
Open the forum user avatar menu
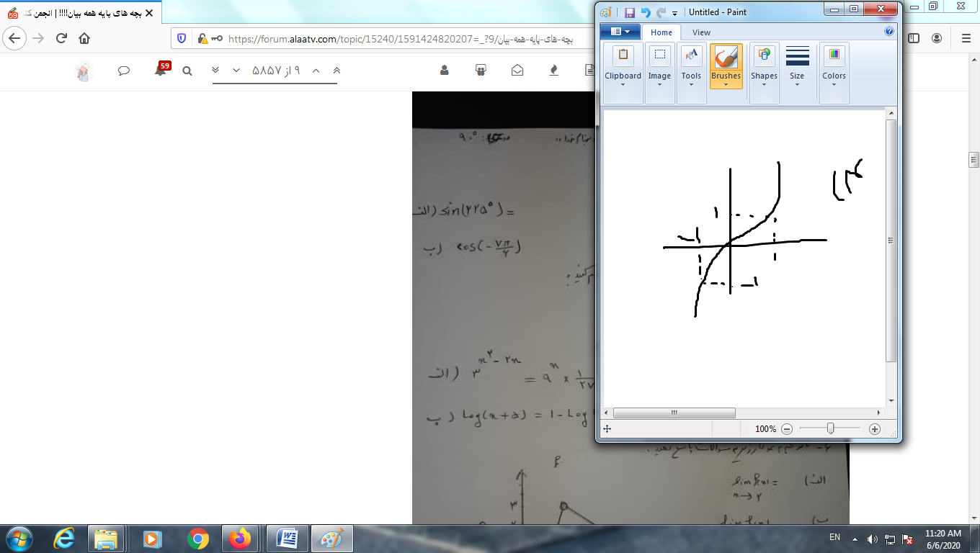click(84, 71)
